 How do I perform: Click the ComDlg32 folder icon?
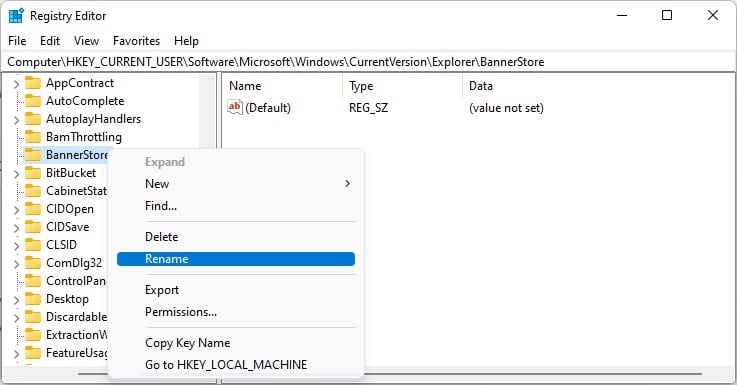tap(32, 263)
